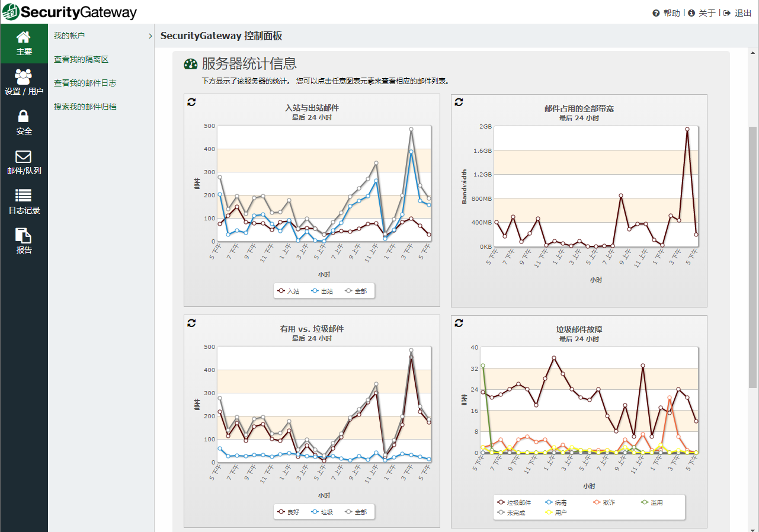This screenshot has width=759, height=532.
Task: Open the 安全 lock section
Action: point(24,123)
